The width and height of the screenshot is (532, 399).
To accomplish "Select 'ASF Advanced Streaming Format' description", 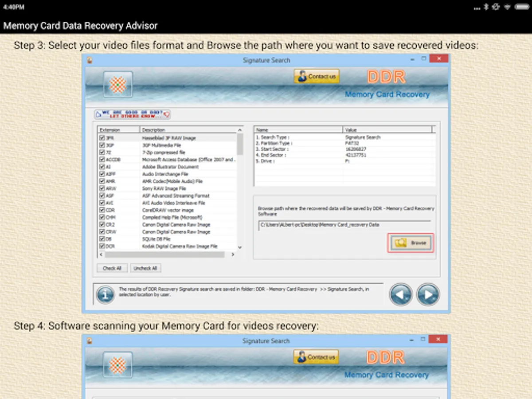I will [x=176, y=196].
